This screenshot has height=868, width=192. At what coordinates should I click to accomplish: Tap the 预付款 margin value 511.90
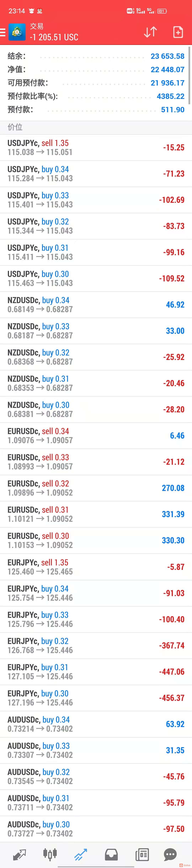[173, 110]
